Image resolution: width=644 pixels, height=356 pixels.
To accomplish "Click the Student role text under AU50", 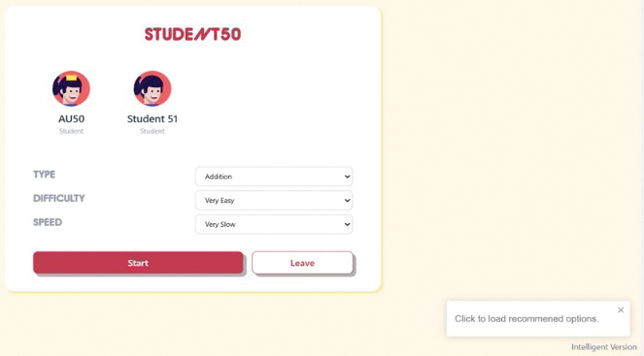I will 71,131.
